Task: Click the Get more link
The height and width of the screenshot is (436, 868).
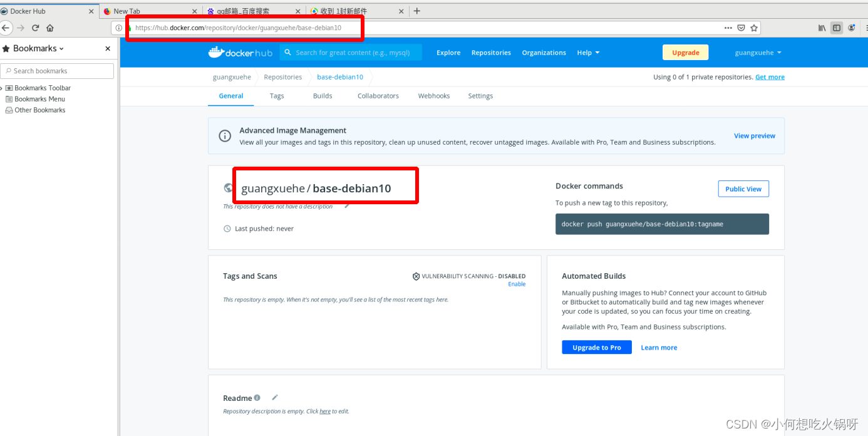Action: click(x=770, y=77)
